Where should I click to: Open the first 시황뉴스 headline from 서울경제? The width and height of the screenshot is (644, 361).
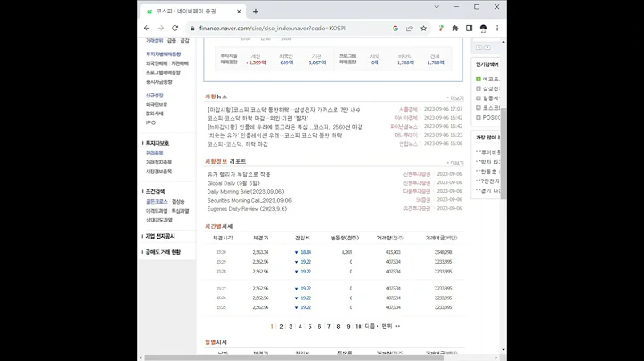click(x=284, y=110)
